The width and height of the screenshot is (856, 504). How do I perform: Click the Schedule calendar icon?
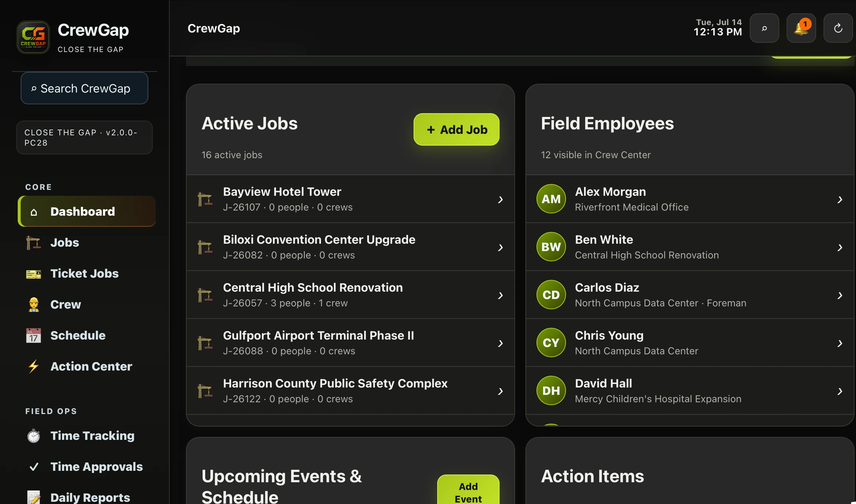(34, 336)
